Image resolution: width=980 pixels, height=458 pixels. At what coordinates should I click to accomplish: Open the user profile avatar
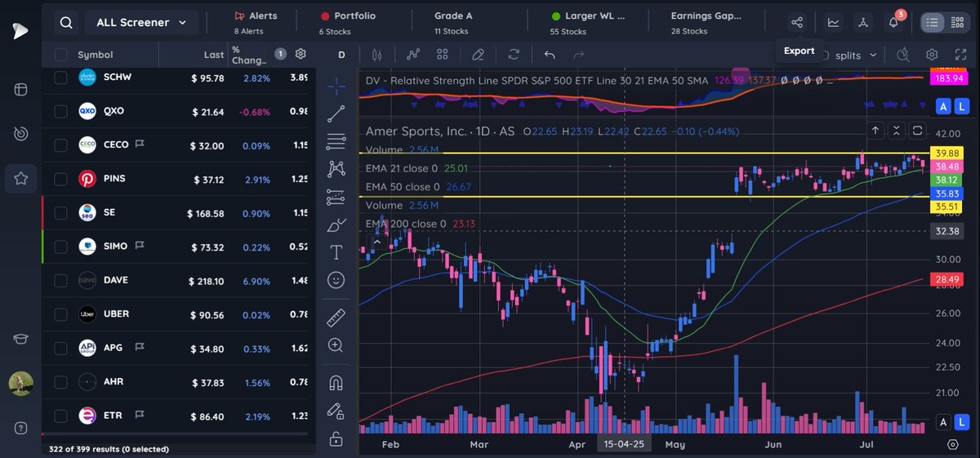click(20, 384)
